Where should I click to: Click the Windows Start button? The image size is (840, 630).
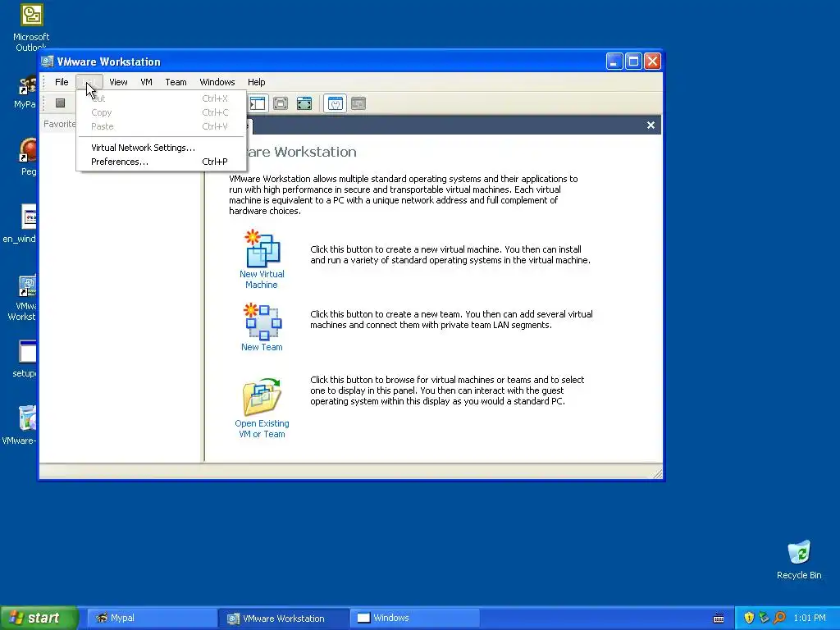click(x=39, y=618)
